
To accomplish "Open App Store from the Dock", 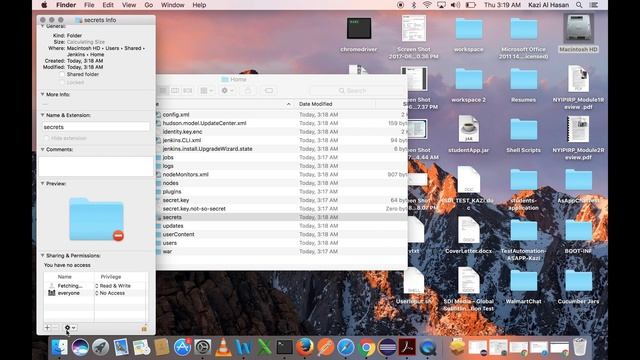I will (182, 347).
